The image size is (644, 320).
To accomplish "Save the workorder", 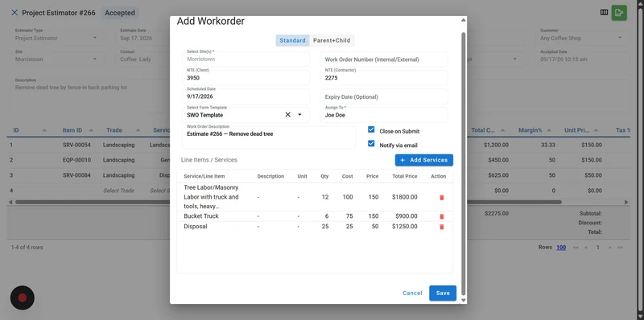I will (x=443, y=293).
